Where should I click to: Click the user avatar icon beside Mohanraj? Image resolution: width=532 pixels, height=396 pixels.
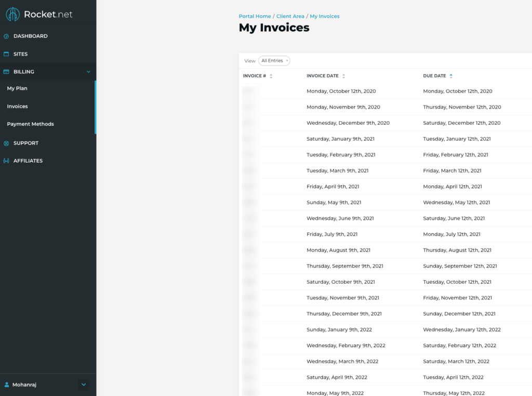tap(6, 385)
